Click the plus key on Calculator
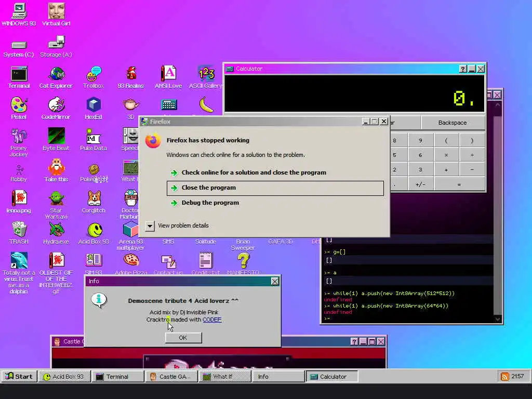Viewport: 532px width, 399px height. (x=446, y=170)
